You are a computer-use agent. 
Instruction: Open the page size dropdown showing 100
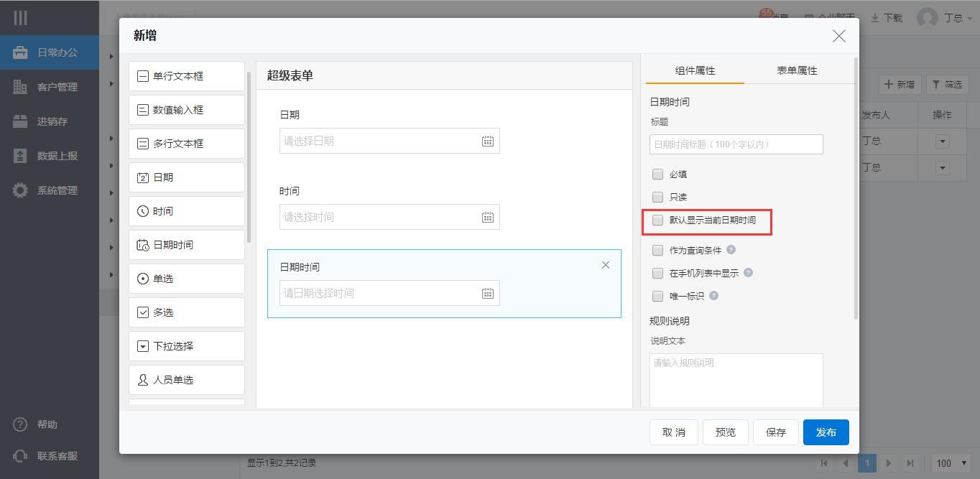pyautogui.click(x=951, y=463)
